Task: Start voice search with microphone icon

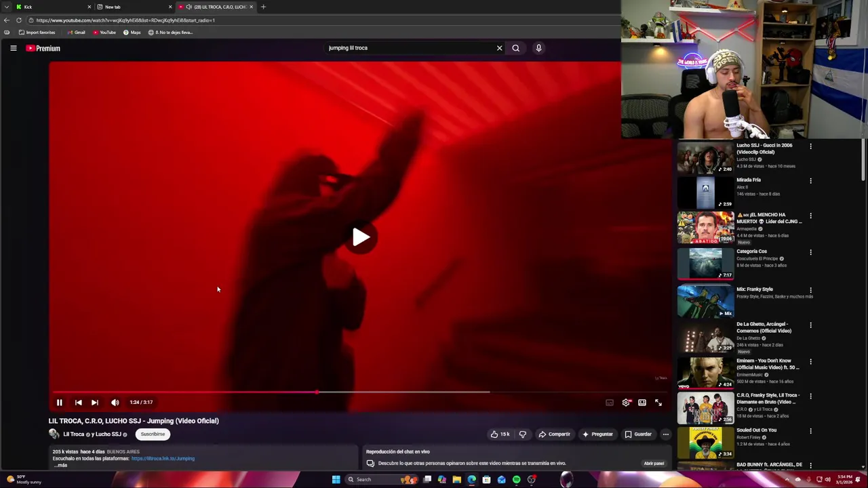Action: [x=538, y=48]
